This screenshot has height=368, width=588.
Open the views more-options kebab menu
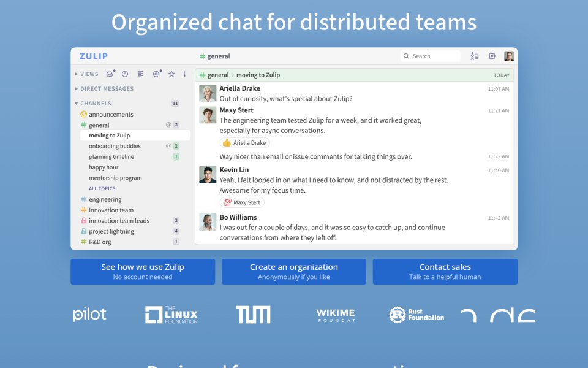click(184, 74)
